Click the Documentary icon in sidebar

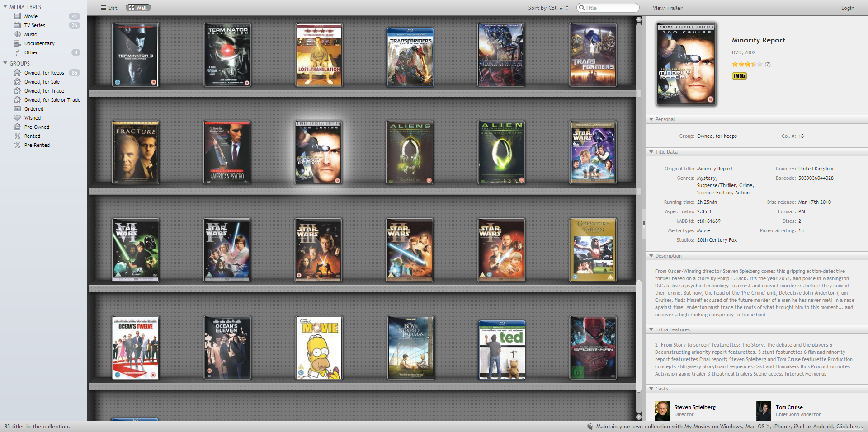coord(17,43)
